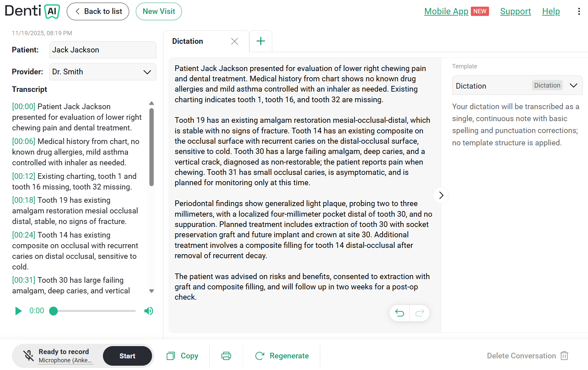Viewport: 588px width, 370px height.
Task: Regenerate the dictation note
Action: [x=282, y=356]
